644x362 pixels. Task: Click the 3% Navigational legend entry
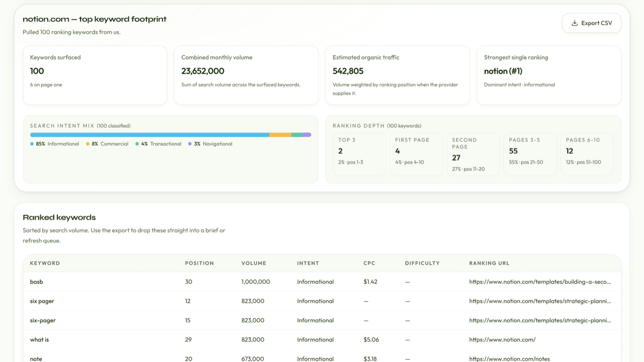click(210, 144)
